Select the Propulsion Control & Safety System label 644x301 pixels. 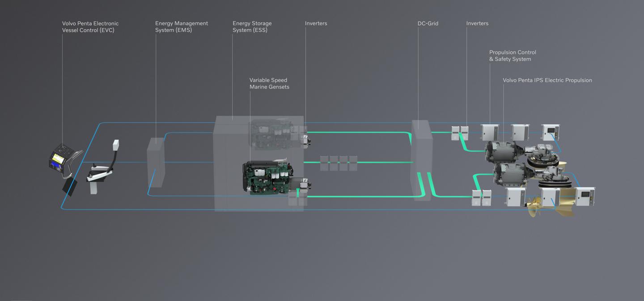click(513, 56)
